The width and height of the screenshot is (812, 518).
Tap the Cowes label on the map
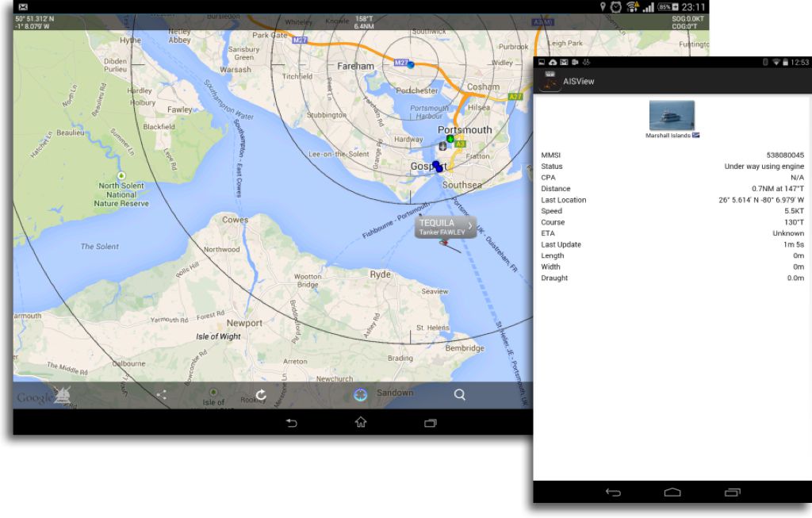[x=235, y=220]
